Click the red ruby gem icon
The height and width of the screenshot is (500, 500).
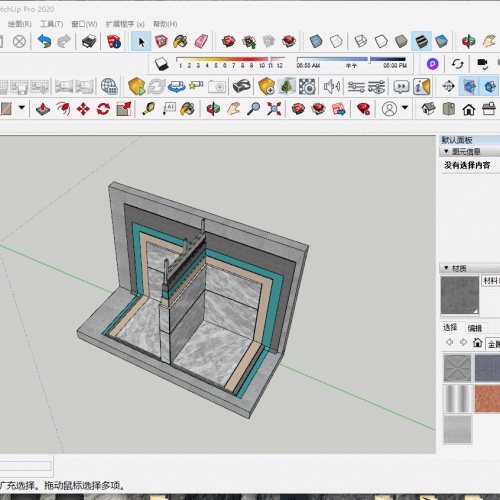click(x=363, y=109)
